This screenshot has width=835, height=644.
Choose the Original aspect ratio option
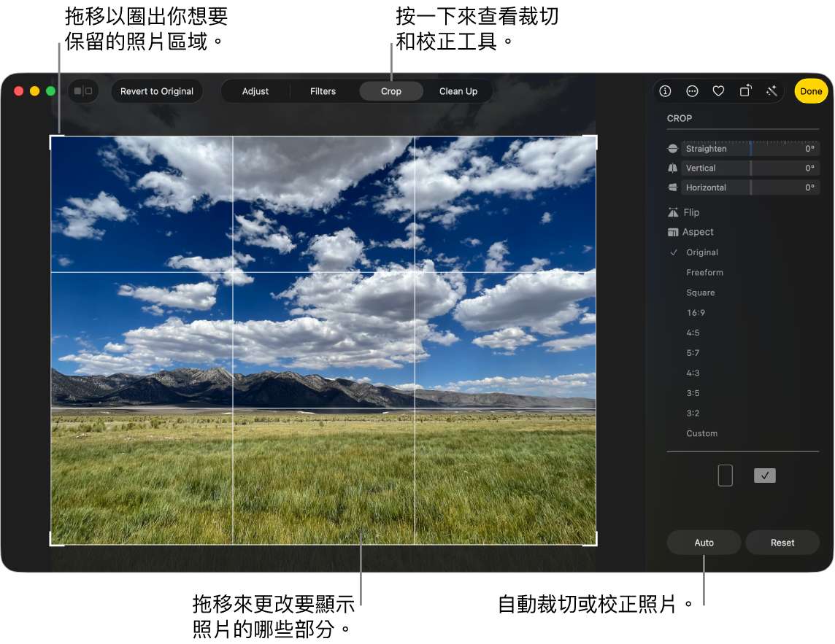[702, 252]
